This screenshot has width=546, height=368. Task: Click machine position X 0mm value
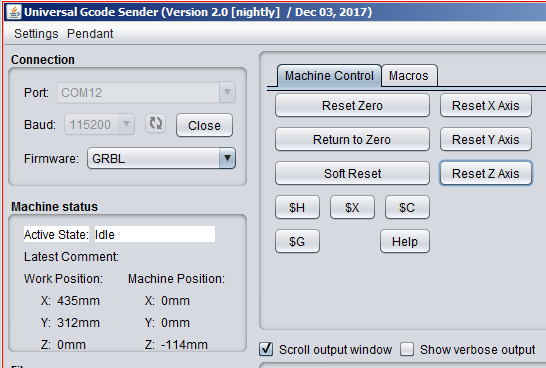tap(175, 300)
